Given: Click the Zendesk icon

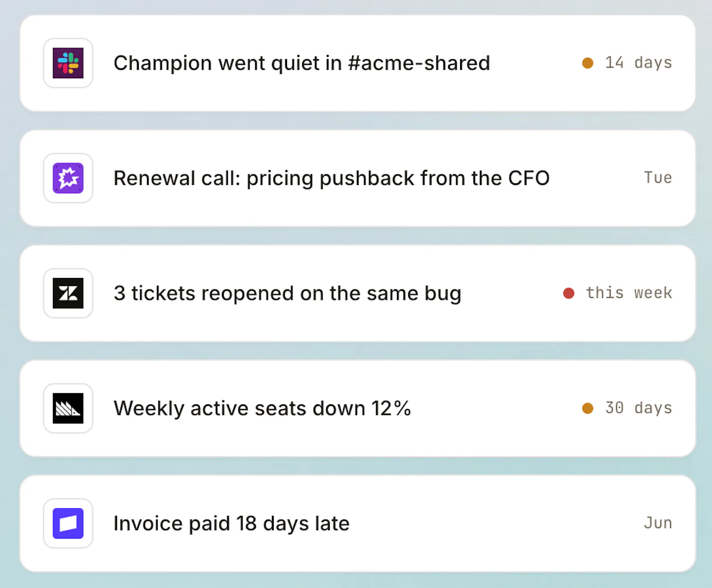Looking at the screenshot, I should 68,293.
